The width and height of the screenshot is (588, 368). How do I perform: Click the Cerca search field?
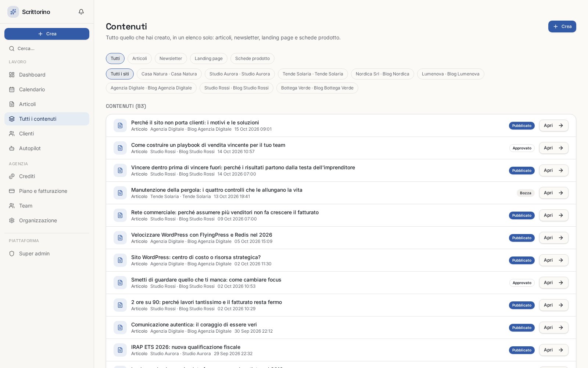[x=47, y=49]
